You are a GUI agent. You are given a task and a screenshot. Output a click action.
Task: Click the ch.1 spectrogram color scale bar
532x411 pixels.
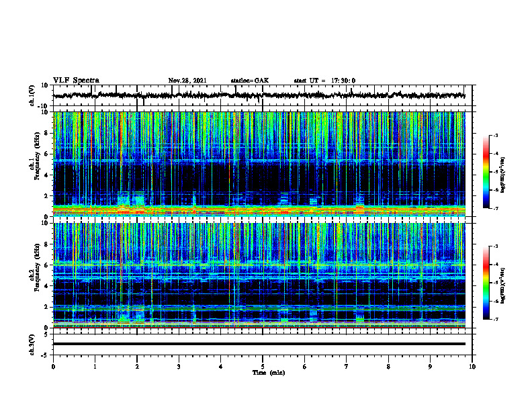(486, 172)
